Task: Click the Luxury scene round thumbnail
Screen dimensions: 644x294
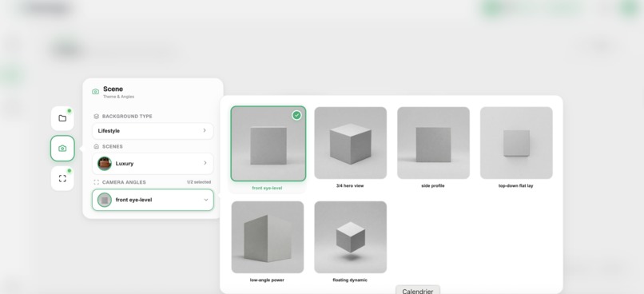Action: [105, 164]
